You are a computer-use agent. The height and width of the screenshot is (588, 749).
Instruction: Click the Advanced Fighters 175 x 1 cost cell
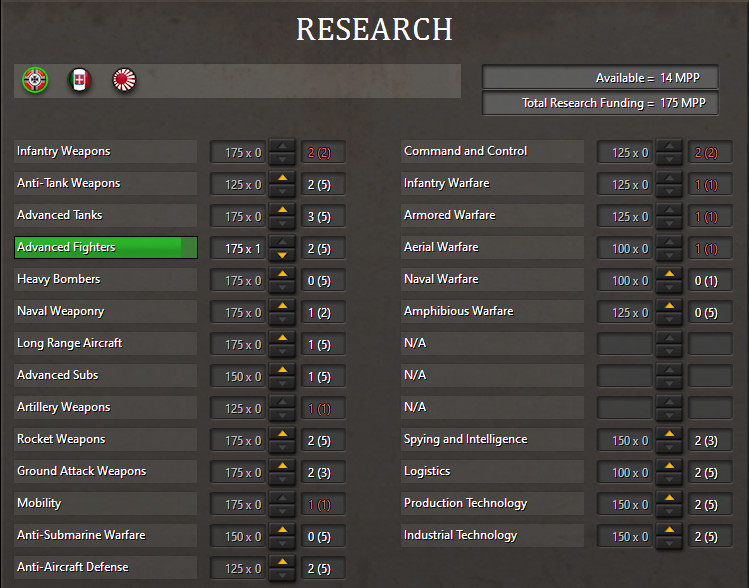[238, 248]
